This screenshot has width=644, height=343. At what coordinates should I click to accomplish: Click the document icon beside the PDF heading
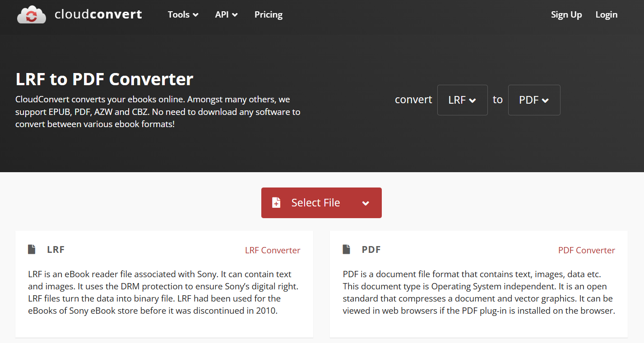(x=345, y=249)
